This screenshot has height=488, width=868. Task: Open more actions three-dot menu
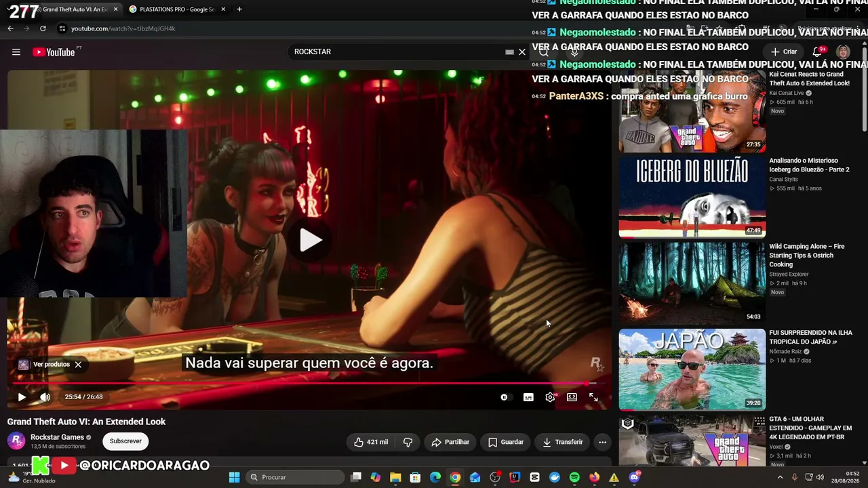coord(602,442)
